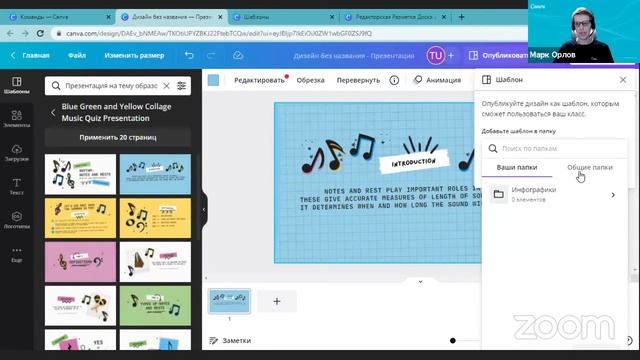Screen dimensions: 640x360
Task: Click the INTRODUCTION label on the slide
Action: tap(414, 162)
